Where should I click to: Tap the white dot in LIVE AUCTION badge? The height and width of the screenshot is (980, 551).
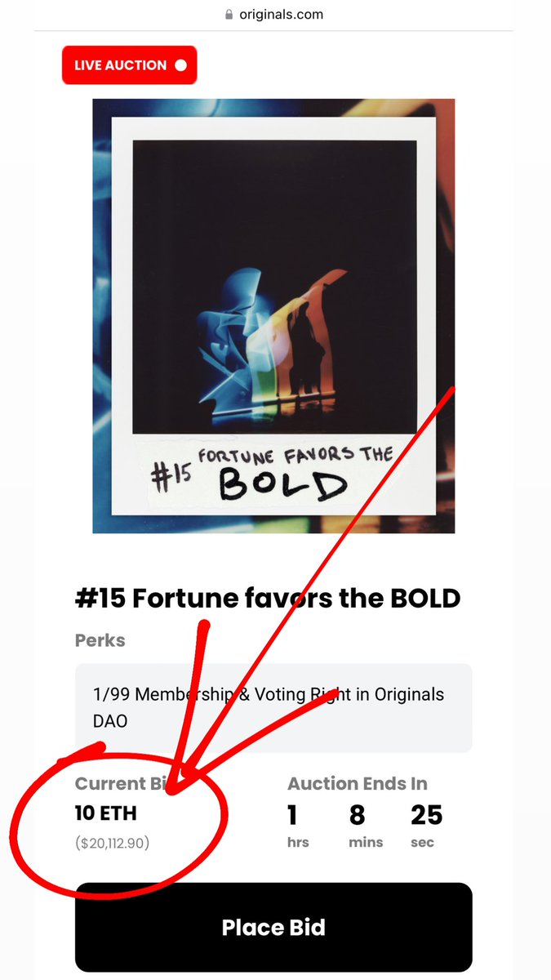point(180,65)
